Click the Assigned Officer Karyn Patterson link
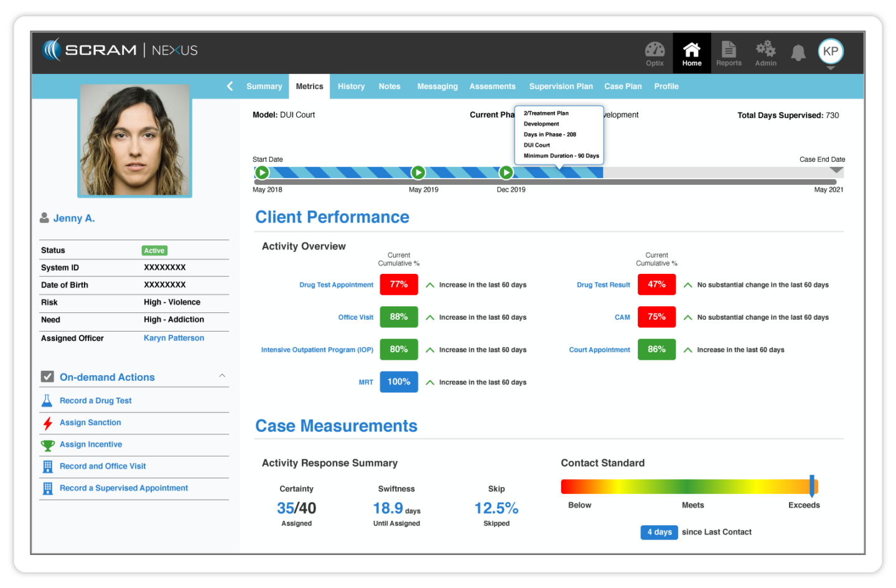The width and height of the screenshot is (896, 588). pyautogui.click(x=174, y=338)
